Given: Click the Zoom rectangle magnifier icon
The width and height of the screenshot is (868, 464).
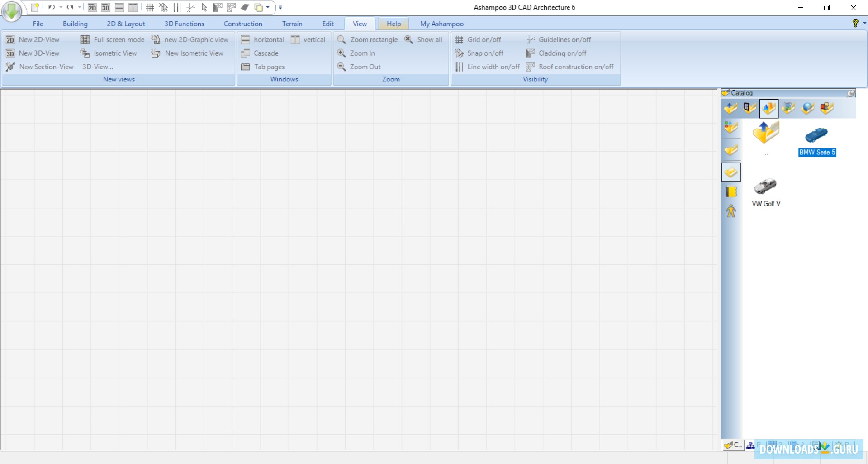Looking at the screenshot, I should click(x=342, y=40).
